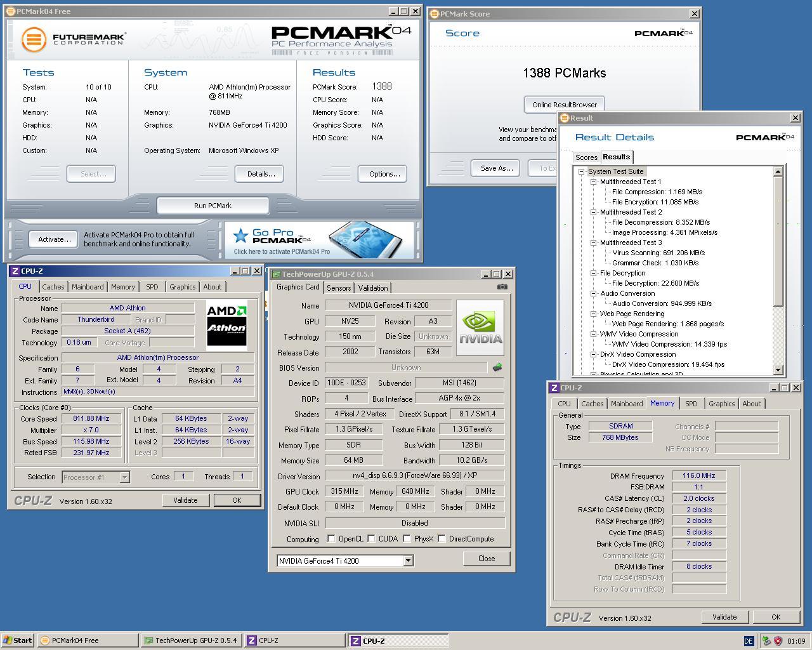Toggle the PhysX checkbox in GPU-Z
Viewport: 812px width, 650px height.
pyautogui.click(x=407, y=539)
